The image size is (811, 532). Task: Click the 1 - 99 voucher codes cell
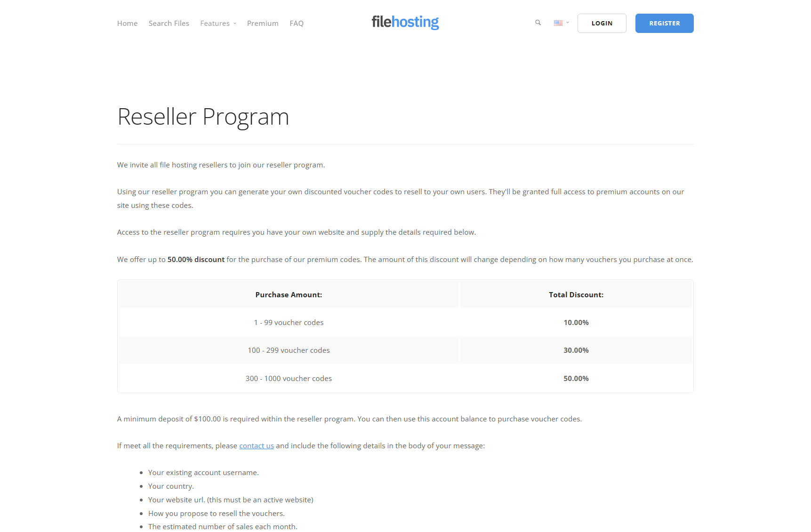(289, 323)
